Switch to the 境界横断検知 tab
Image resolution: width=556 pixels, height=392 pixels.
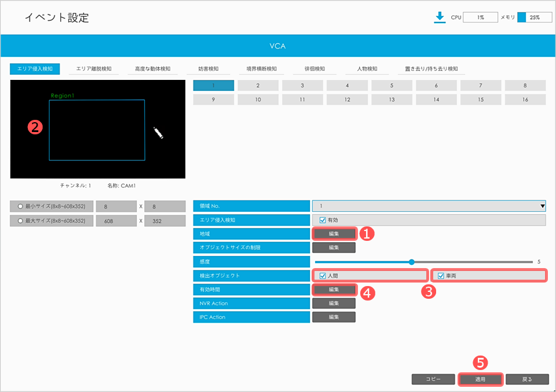pyautogui.click(x=261, y=69)
